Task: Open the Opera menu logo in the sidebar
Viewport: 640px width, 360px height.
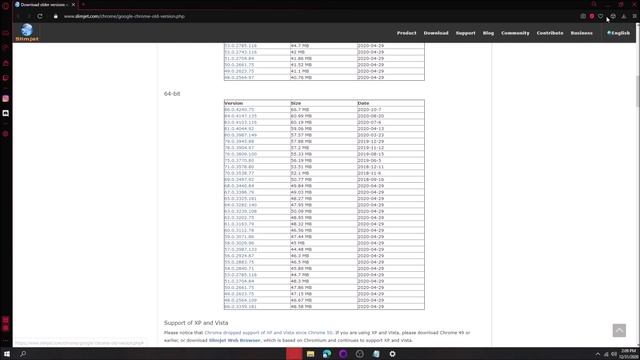Action: (5, 6)
